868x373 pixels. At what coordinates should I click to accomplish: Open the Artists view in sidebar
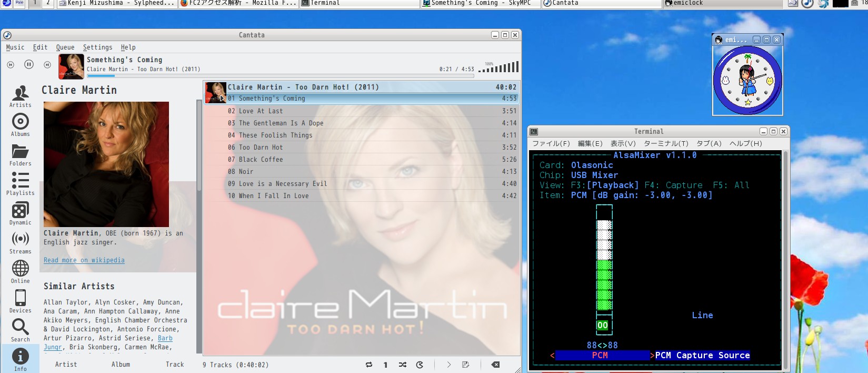coord(20,96)
